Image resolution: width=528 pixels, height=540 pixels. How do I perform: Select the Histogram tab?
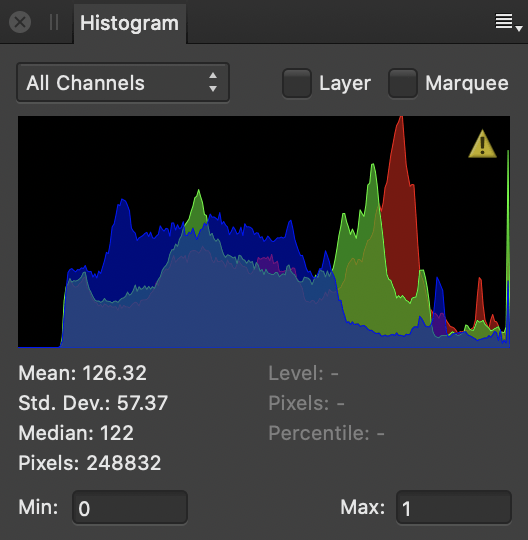130,23
